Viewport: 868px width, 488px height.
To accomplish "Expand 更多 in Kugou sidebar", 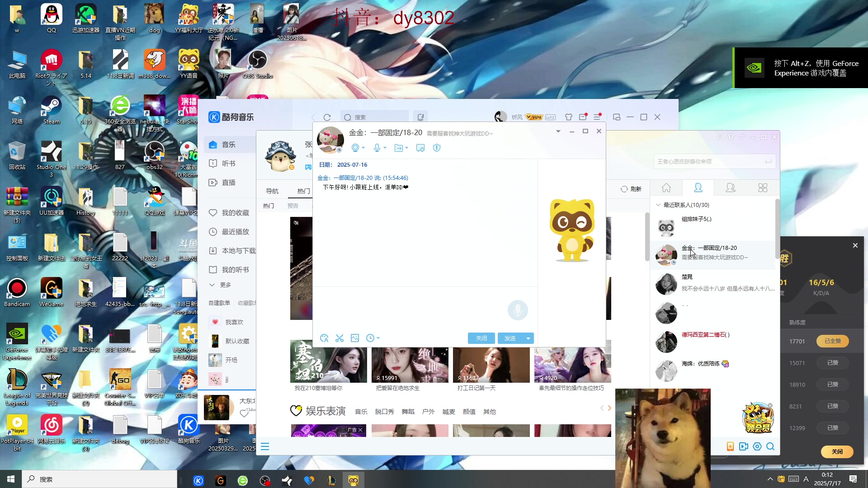I will pos(220,285).
